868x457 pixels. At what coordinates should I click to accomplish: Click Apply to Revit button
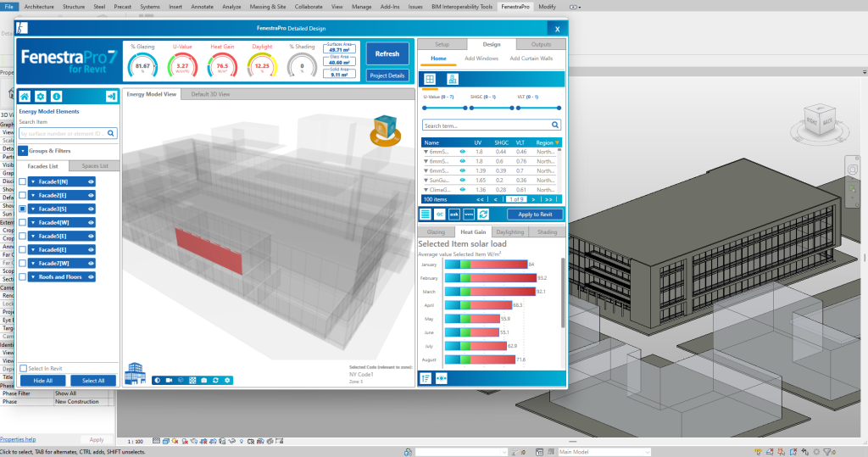[535, 215]
